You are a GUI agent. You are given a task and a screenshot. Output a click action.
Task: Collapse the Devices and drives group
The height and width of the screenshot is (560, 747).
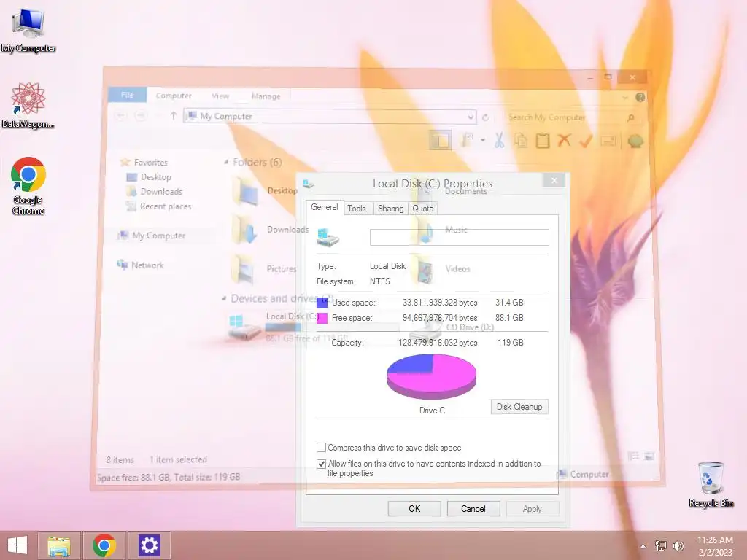224,298
